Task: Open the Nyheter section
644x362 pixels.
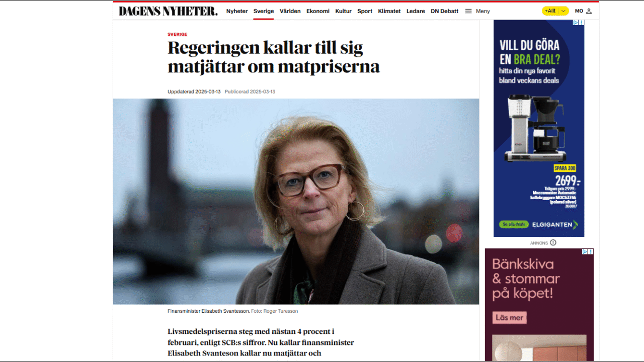Action: click(237, 11)
